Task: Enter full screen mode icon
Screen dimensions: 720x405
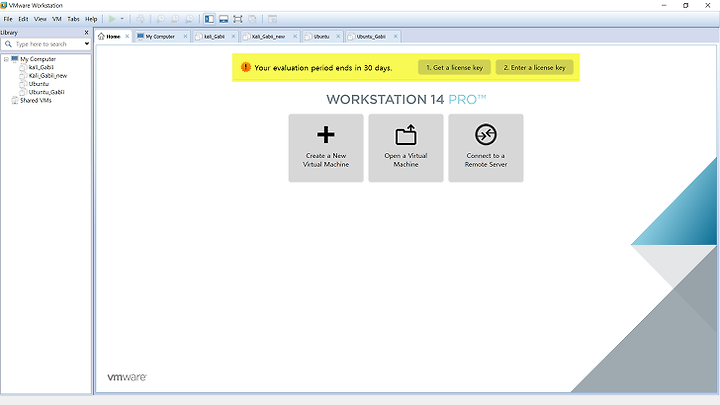Action: coord(237,19)
